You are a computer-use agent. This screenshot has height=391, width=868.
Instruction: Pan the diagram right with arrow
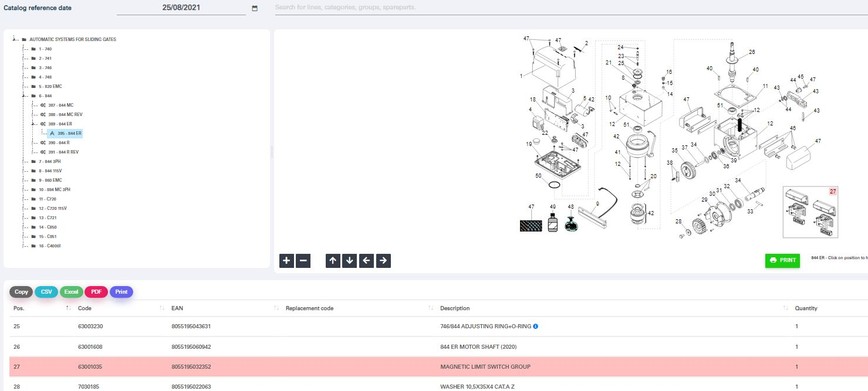tap(383, 261)
